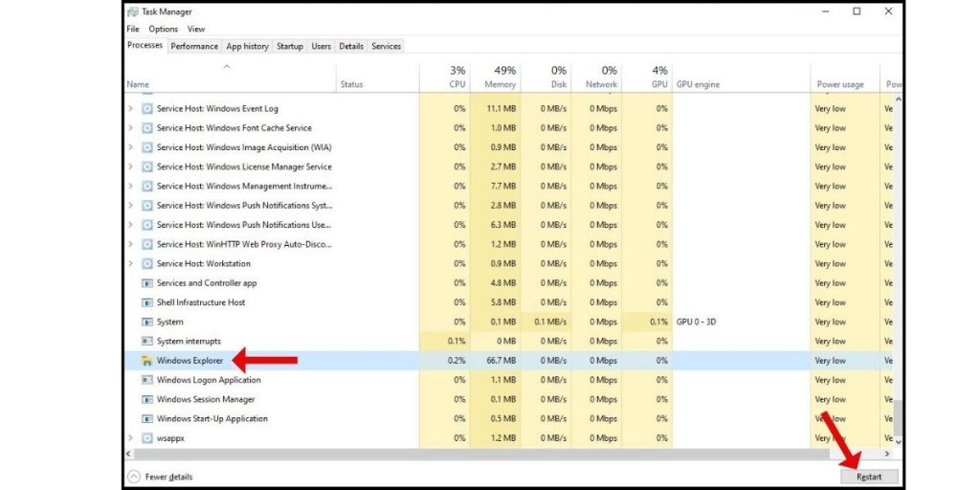
Task: Click the Services and Controller app icon
Action: 146,283
